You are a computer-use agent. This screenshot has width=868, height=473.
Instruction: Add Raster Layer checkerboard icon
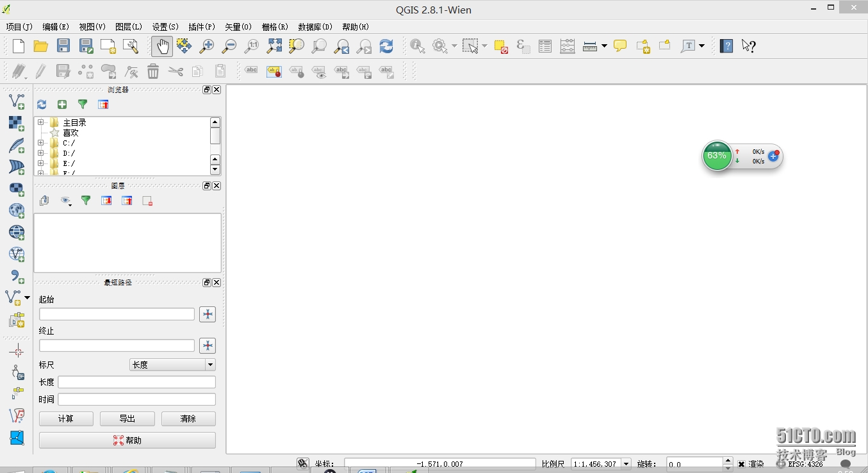(17, 123)
